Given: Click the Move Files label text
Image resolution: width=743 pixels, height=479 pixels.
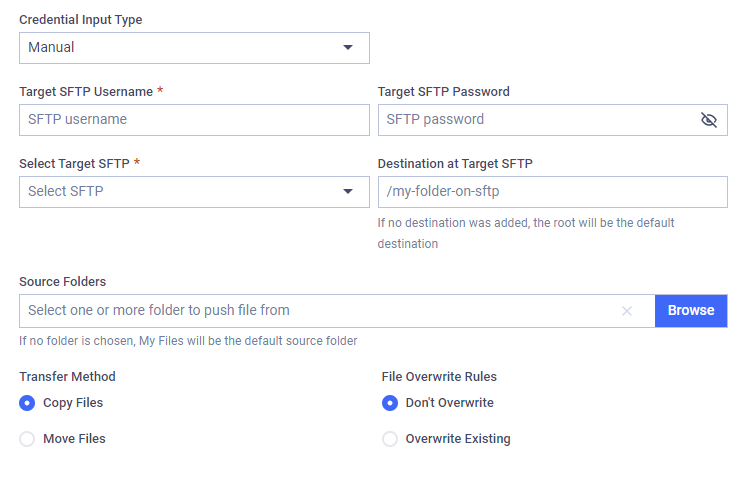Looking at the screenshot, I should [x=74, y=439].
